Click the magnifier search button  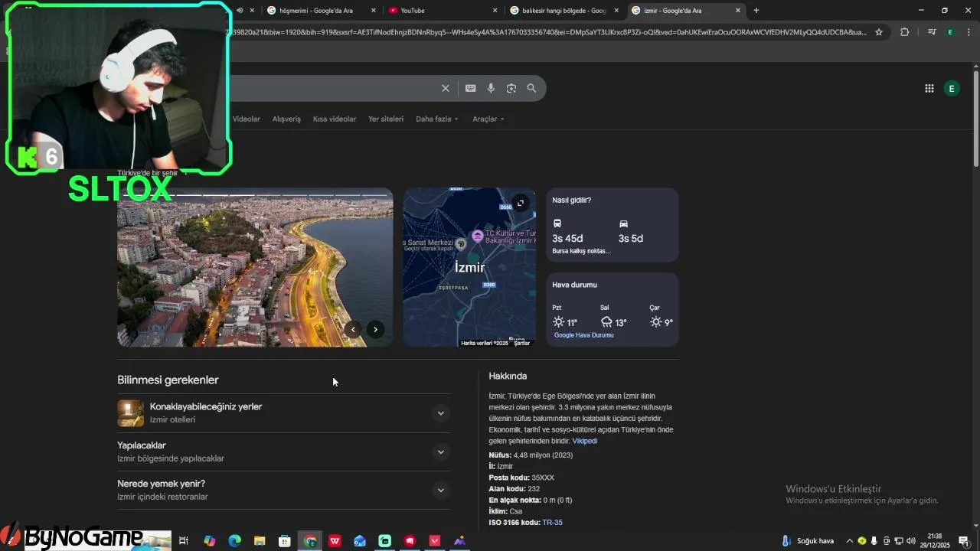[531, 88]
